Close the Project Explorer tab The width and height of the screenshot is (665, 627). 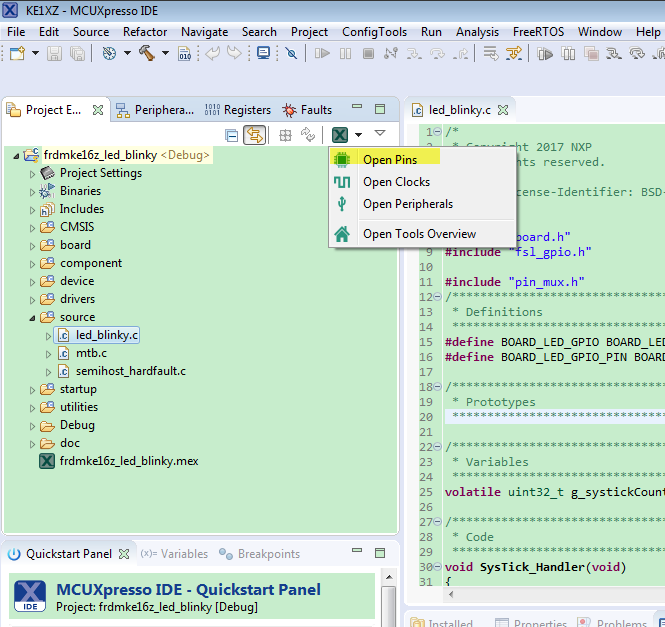(x=98, y=110)
